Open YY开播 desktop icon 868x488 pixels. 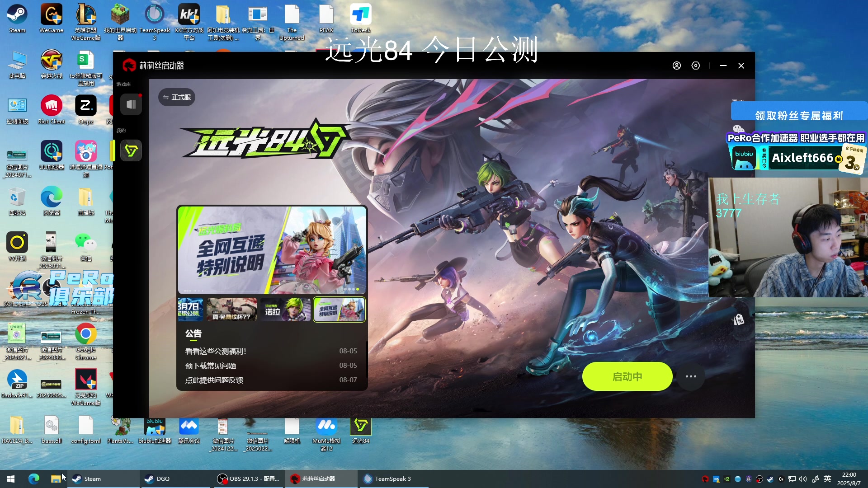pyautogui.click(x=17, y=247)
